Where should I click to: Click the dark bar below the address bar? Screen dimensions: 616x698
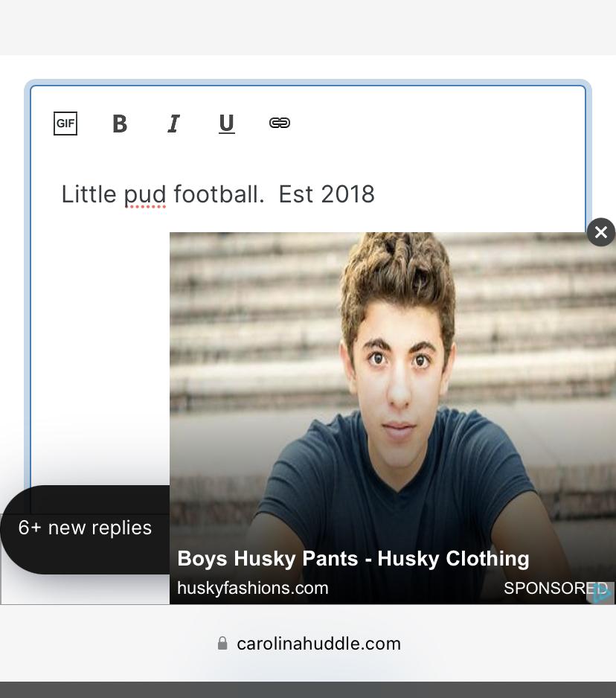coord(308,690)
